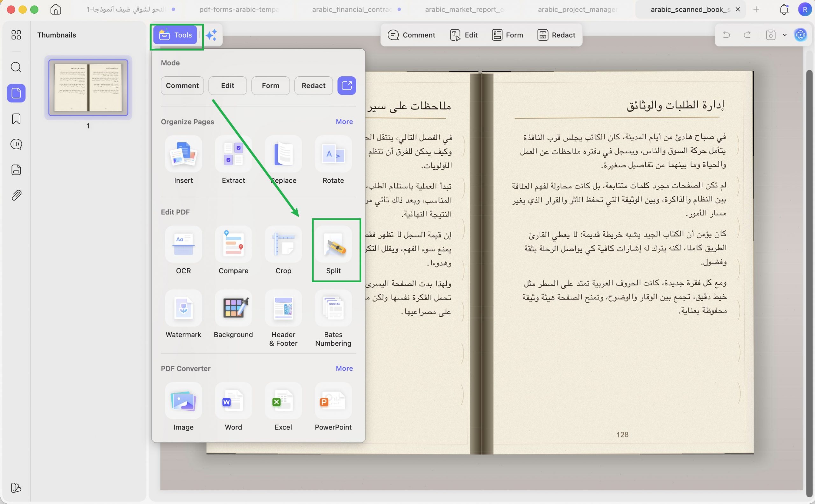This screenshot has width=815, height=504.
Task: Show more PDF Converter options
Action: [x=344, y=368]
